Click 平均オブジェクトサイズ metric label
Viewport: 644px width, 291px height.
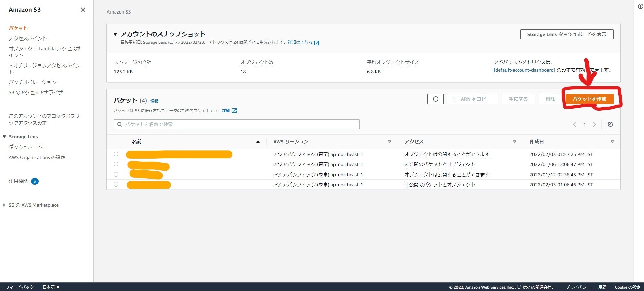click(393, 63)
